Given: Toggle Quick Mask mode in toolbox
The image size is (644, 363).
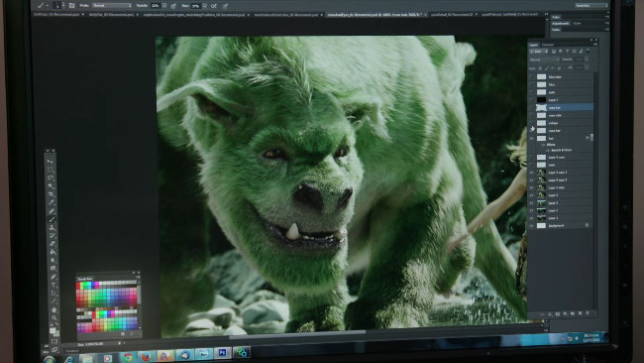Looking at the screenshot, I should click(54, 341).
